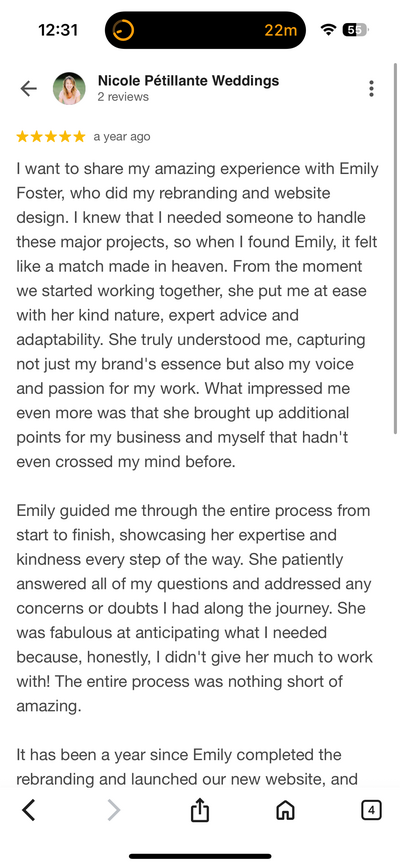The image size is (400, 867).
Task: Tap the back arrow beside reviewer name
Action: [28, 88]
